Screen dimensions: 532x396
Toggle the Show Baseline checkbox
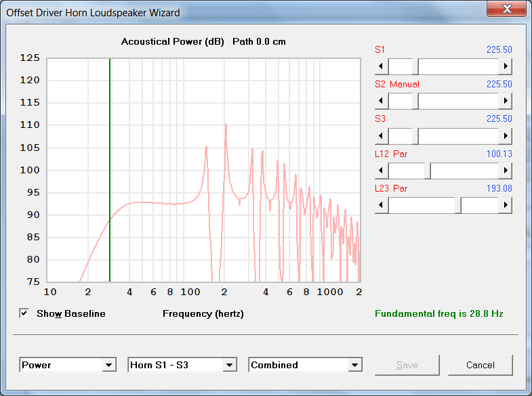pyautogui.click(x=24, y=313)
